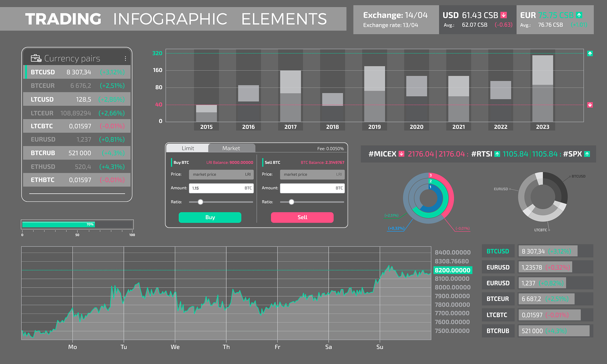
Task: Click the green up arrow next to EUR rate
Action: coord(579,15)
